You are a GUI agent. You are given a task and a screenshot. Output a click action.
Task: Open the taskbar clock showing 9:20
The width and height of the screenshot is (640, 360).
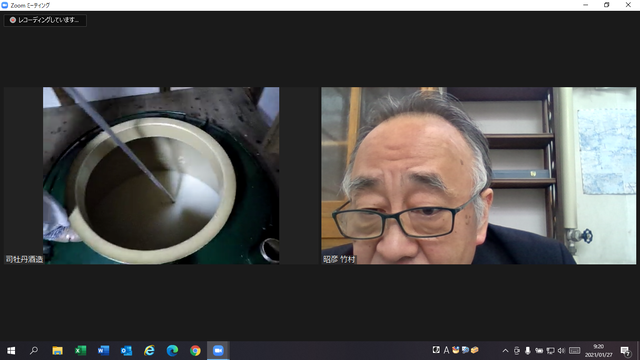coord(599,351)
